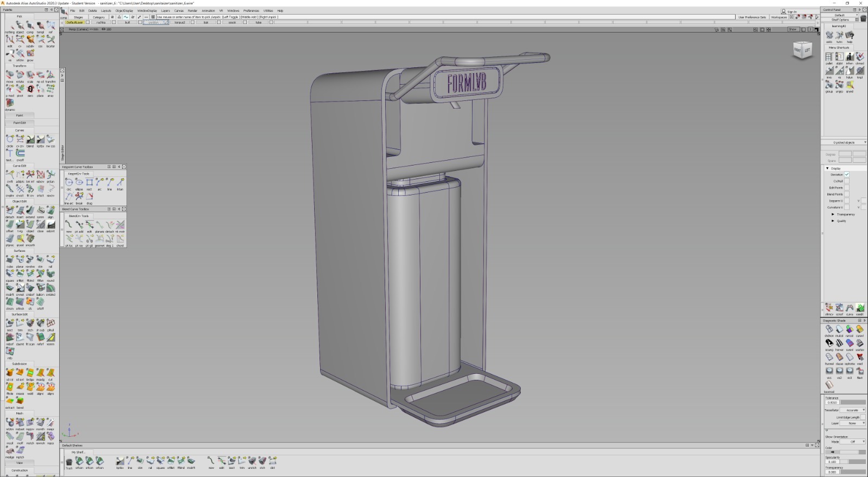Click the Shelf Options button
The width and height of the screenshot is (868, 477).
tap(840, 20)
